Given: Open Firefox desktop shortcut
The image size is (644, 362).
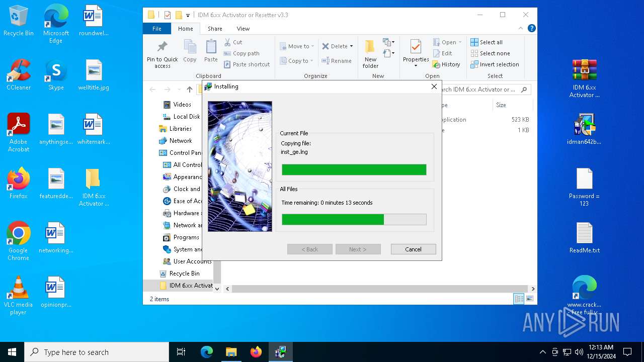Looking at the screenshot, I should click(19, 184).
